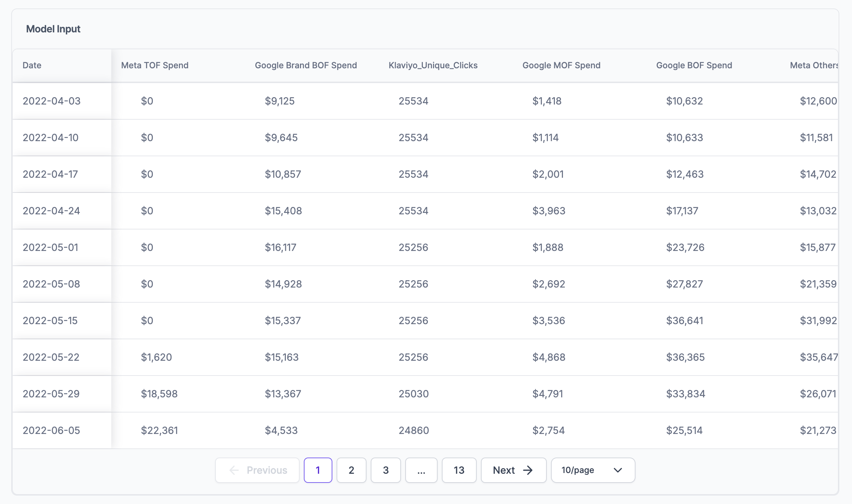
Task: Click the 2022-06-05 date cell
Action: [51, 430]
